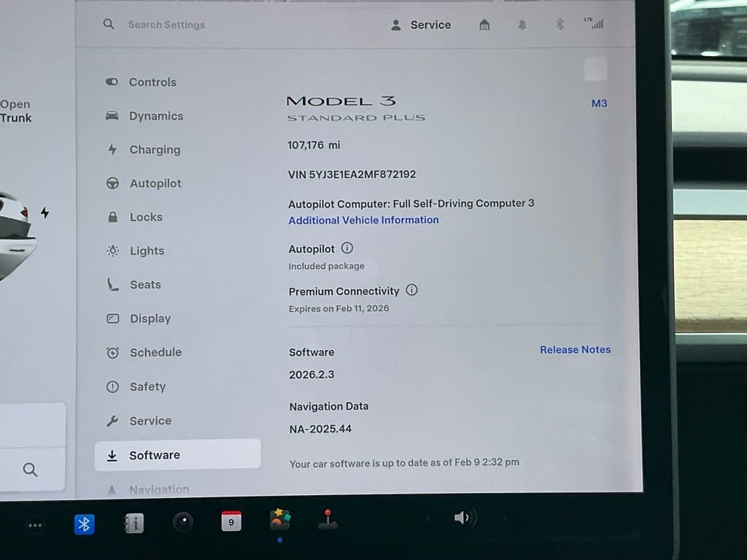
Task: Open the Service profile menu
Action: (x=421, y=25)
